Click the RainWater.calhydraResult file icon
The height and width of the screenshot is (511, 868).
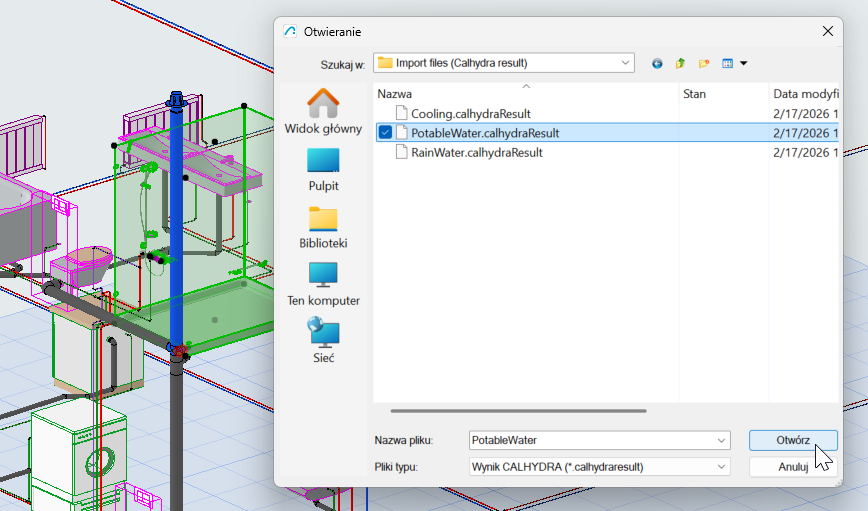pos(401,152)
